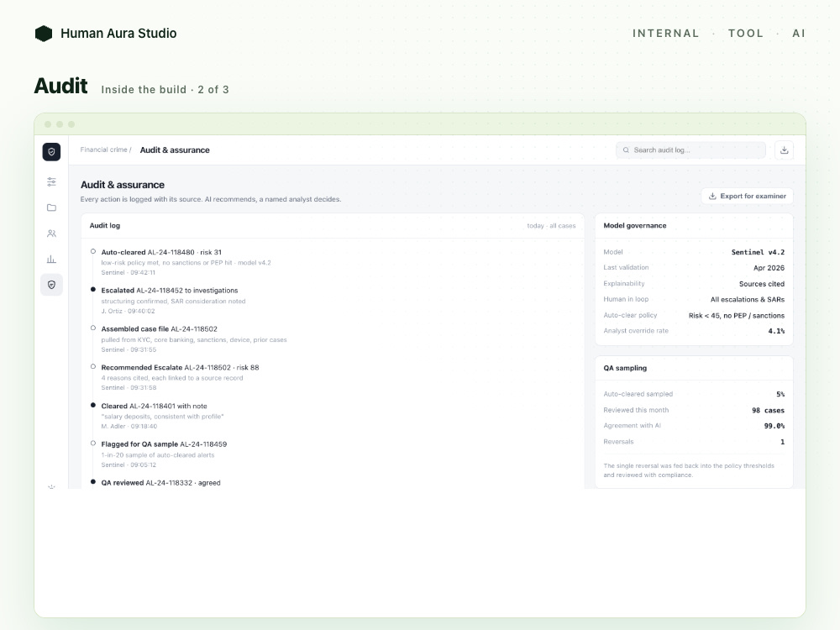
Task: Click the filled marker beside Escalated entry
Action: [x=93, y=289]
